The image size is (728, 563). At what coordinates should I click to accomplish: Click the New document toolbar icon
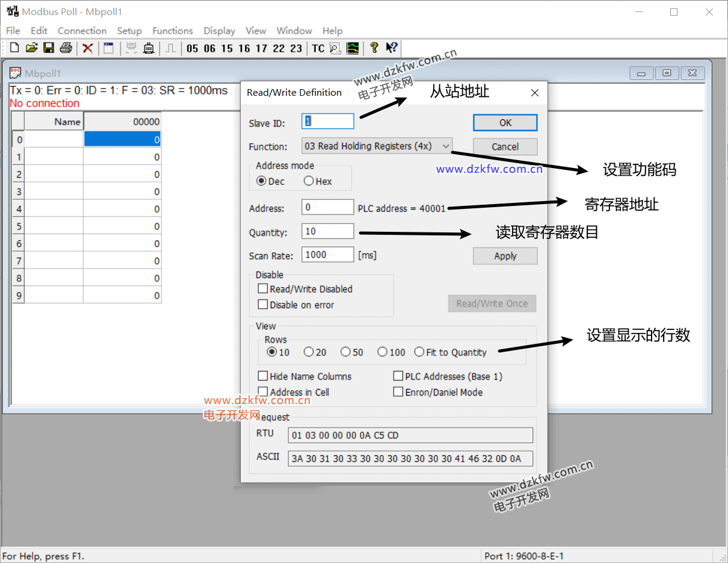coord(14,48)
